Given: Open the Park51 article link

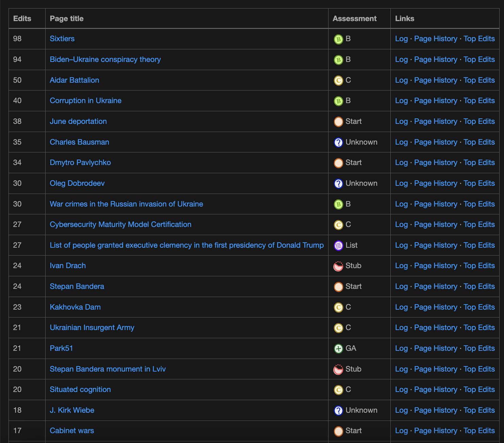Looking at the screenshot, I should pos(61,348).
